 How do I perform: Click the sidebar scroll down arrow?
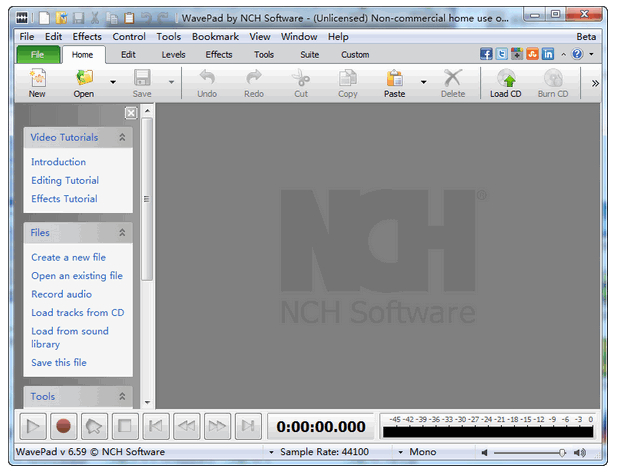point(147,402)
